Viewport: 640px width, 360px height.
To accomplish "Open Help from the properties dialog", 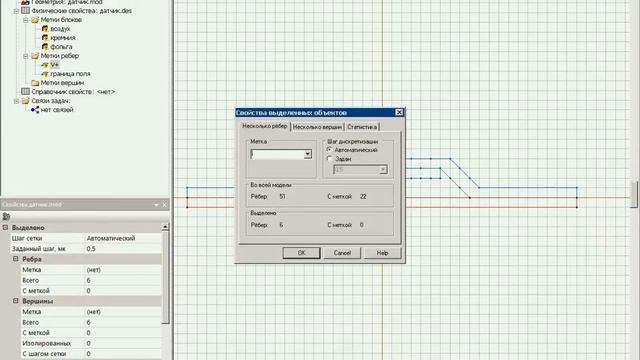I will click(382, 253).
